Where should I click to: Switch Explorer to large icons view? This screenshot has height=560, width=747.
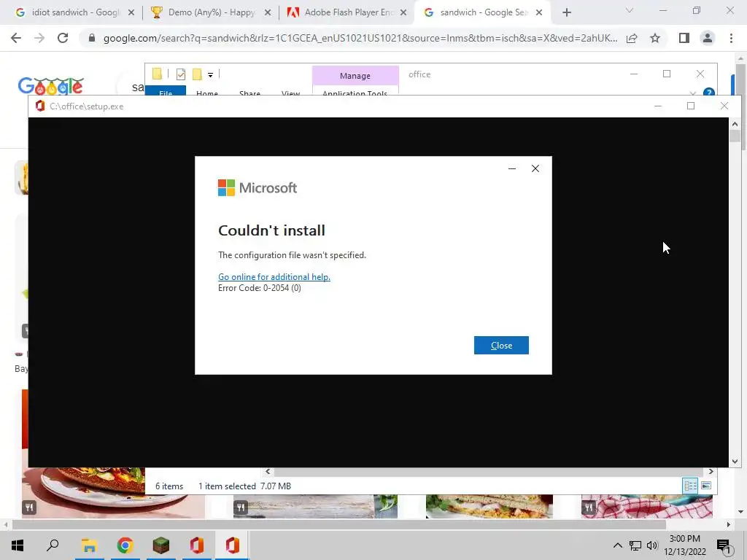(x=706, y=486)
